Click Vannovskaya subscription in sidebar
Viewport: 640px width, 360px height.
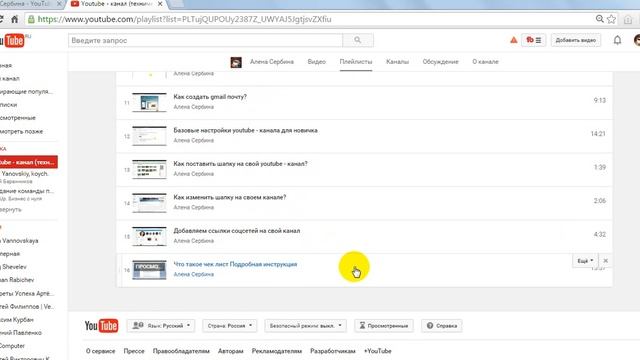click(20, 240)
